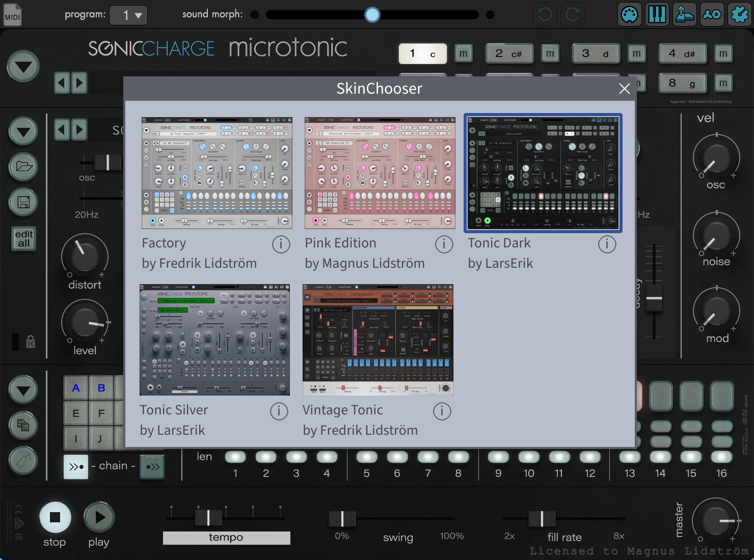
Task: Click the open folder icon
Action: tap(23, 166)
